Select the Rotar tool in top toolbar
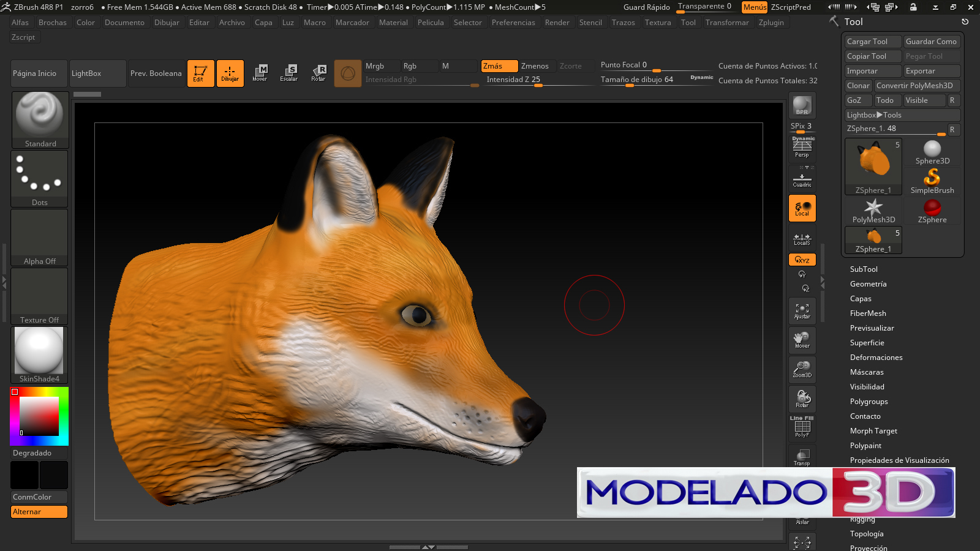The image size is (980, 551). click(318, 73)
